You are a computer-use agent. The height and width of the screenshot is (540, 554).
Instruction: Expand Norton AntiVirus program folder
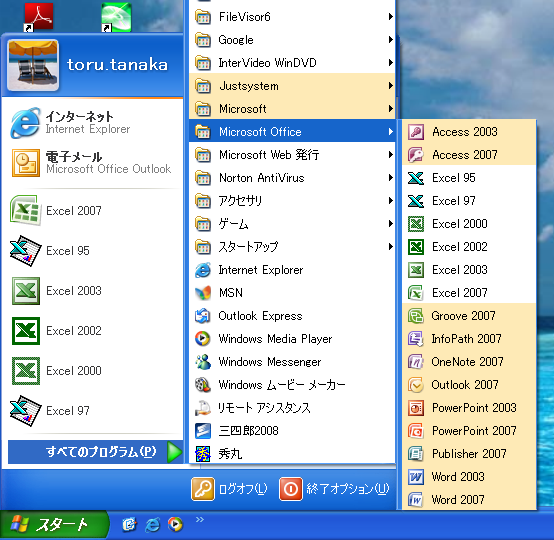[x=292, y=178]
